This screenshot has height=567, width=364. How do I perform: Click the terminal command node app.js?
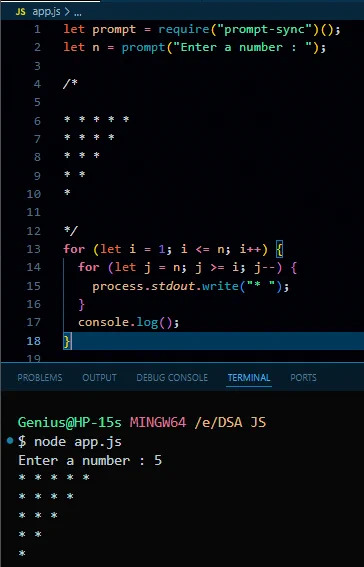[78, 442]
